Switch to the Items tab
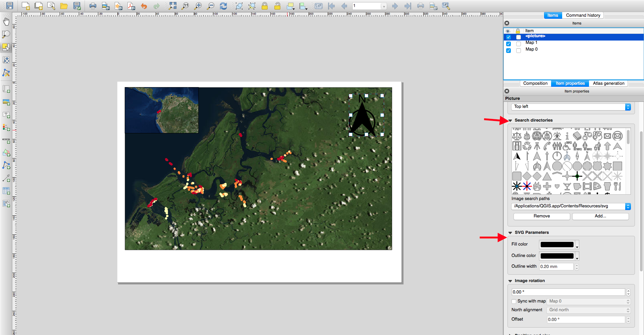Image resolution: width=644 pixels, height=335 pixels. pos(553,15)
